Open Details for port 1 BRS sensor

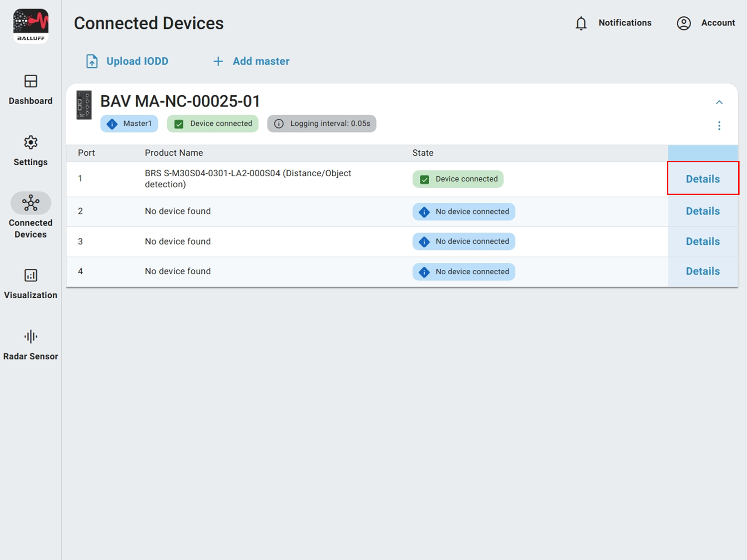pos(703,179)
